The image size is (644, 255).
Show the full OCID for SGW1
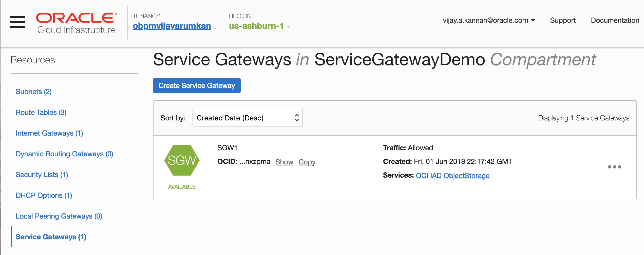tap(284, 162)
